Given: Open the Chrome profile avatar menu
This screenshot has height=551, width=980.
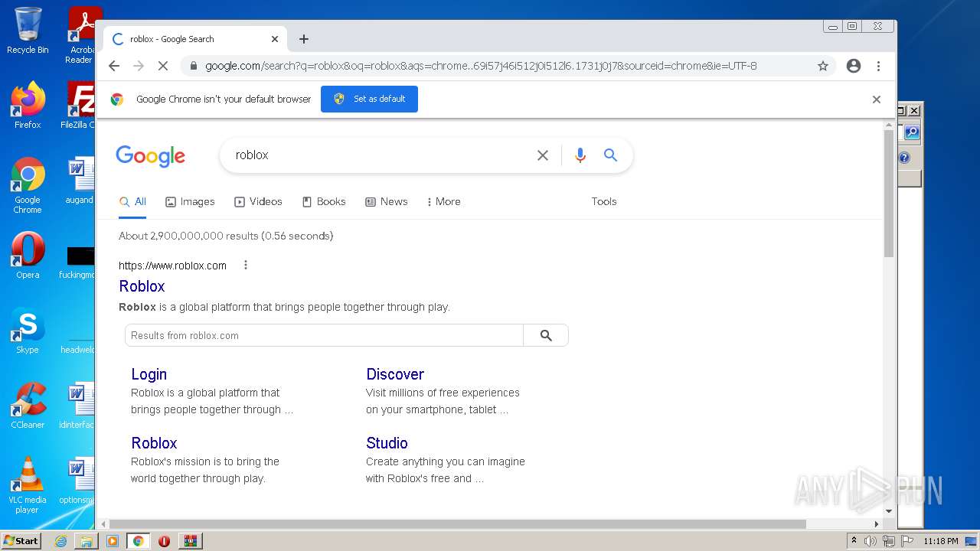Looking at the screenshot, I should click(854, 66).
